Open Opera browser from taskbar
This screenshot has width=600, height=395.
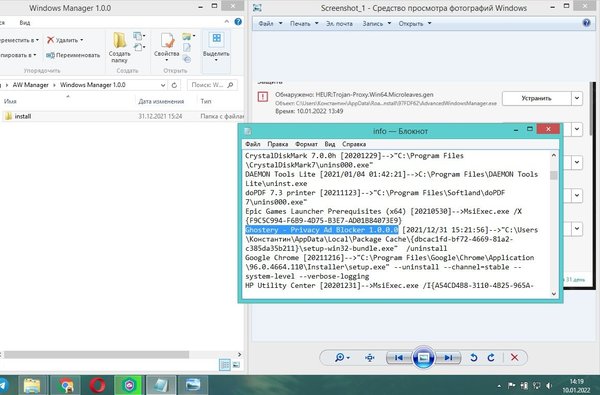[98, 385]
